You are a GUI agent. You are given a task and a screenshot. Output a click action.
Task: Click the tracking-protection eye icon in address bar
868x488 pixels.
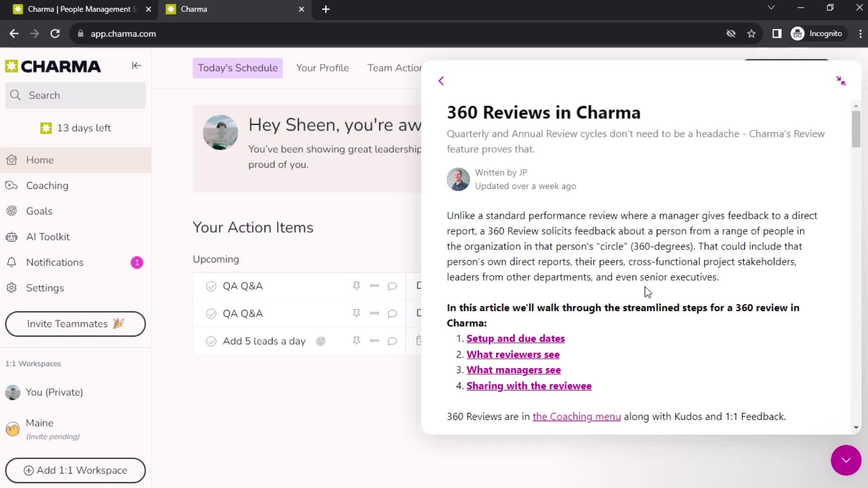click(731, 34)
